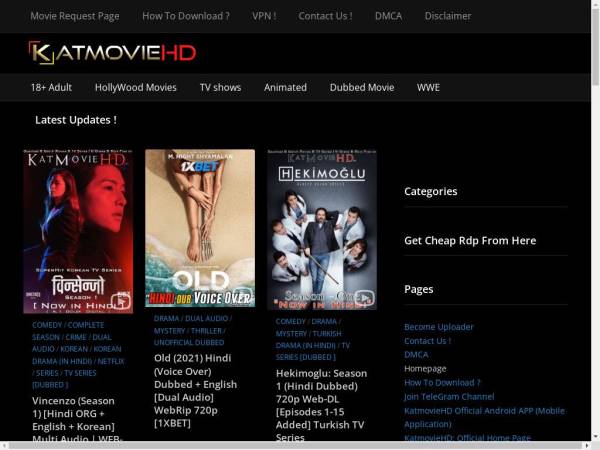Screen dimensions: 600x450
Task: Select the Animated category
Action: (285, 87)
